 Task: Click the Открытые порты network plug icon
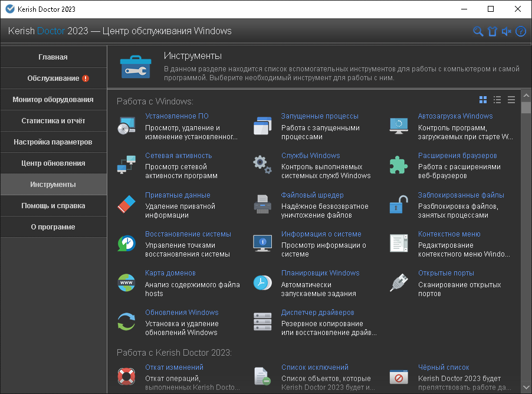399,283
